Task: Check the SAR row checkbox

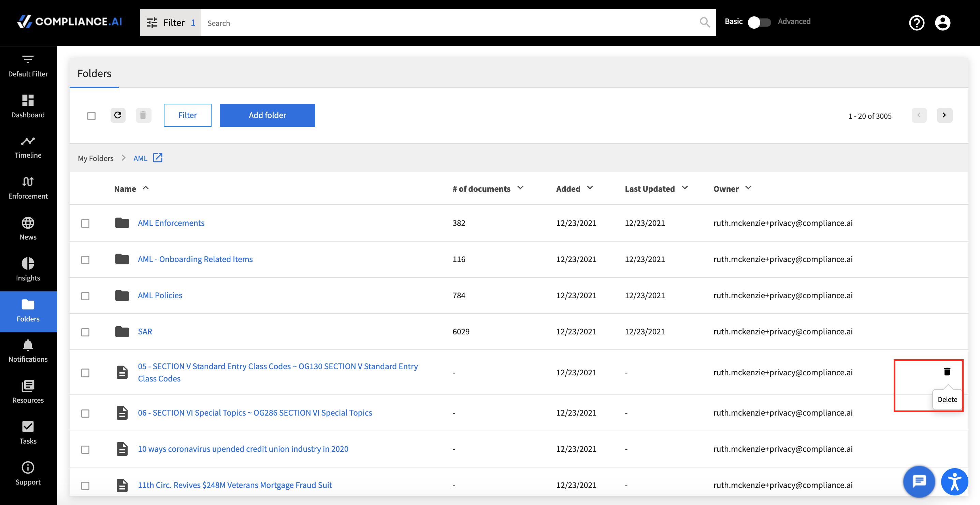Action: [x=85, y=332]
